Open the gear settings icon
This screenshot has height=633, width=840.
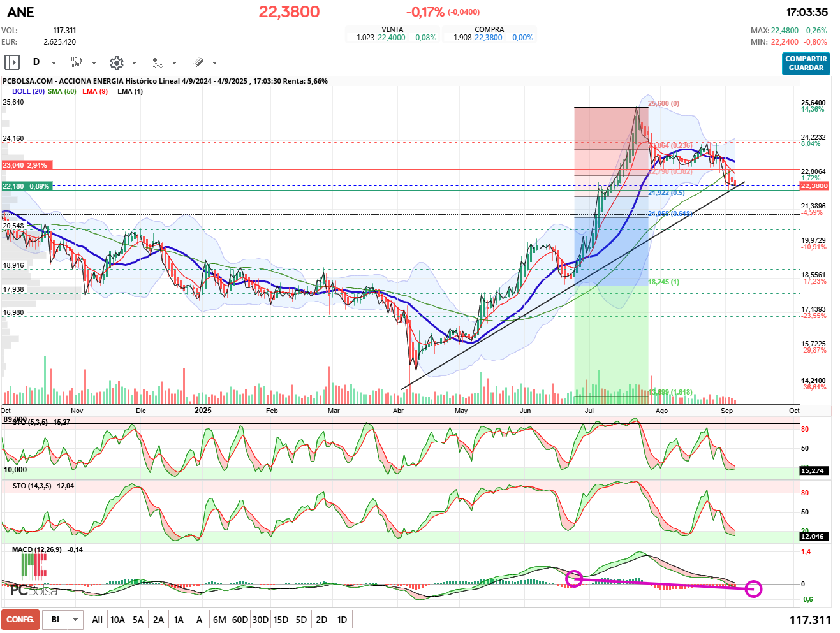coord(116,62)
